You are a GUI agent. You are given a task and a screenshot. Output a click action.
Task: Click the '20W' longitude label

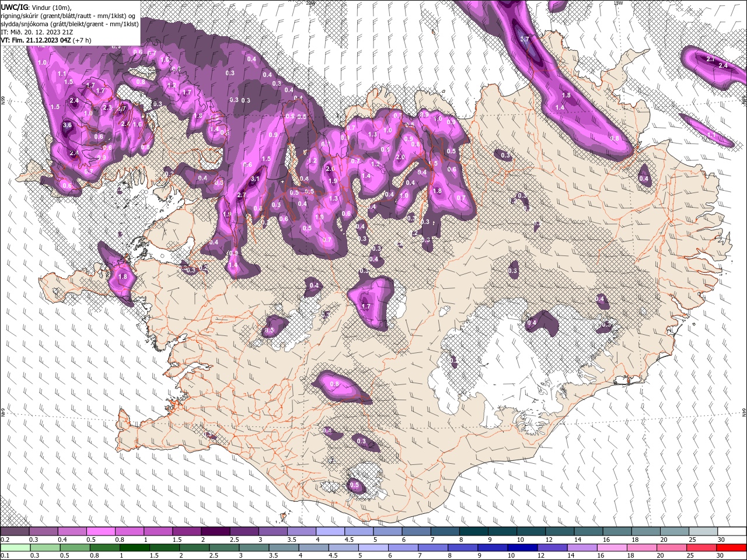[310, 2]
